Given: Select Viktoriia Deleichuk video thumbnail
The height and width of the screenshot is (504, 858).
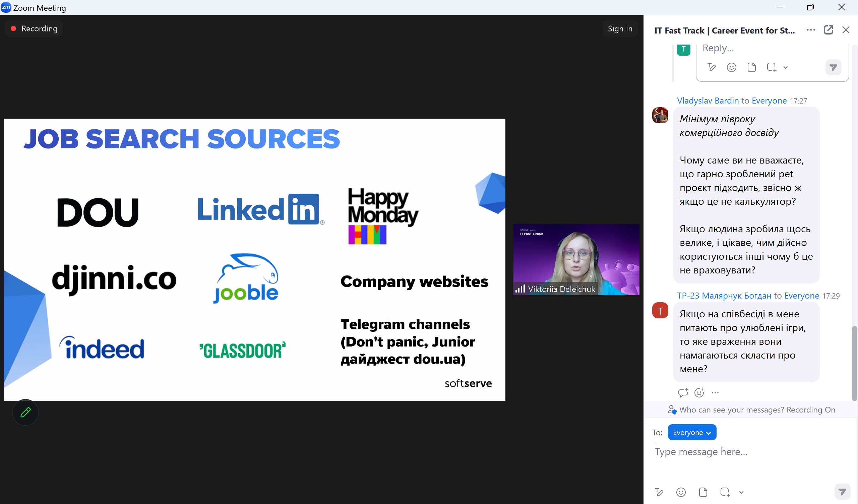Looking at the screenshot, I should point(576,259).
